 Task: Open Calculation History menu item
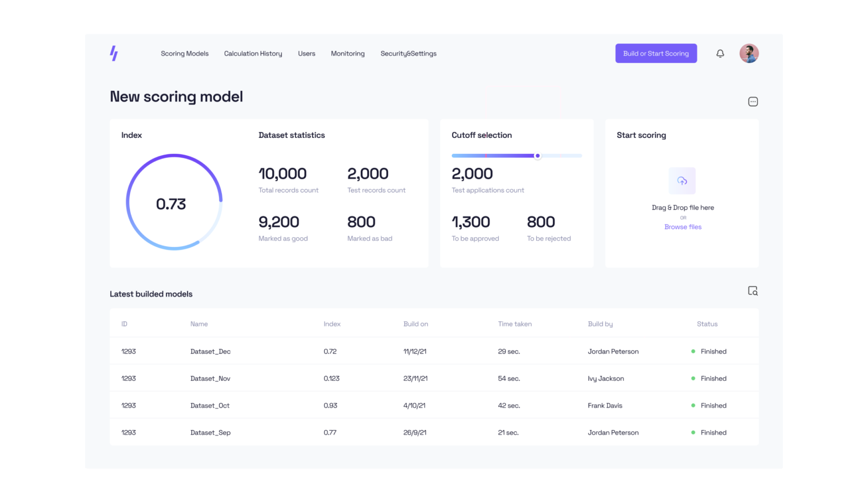[x=253, y=53]
